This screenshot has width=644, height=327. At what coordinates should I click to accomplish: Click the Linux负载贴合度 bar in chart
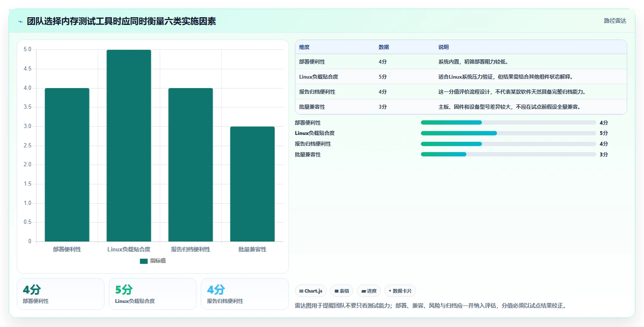point(129,146)
